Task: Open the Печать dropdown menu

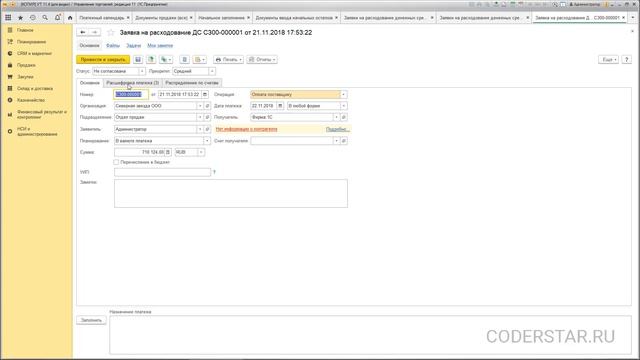Action: tap(228, 60)
